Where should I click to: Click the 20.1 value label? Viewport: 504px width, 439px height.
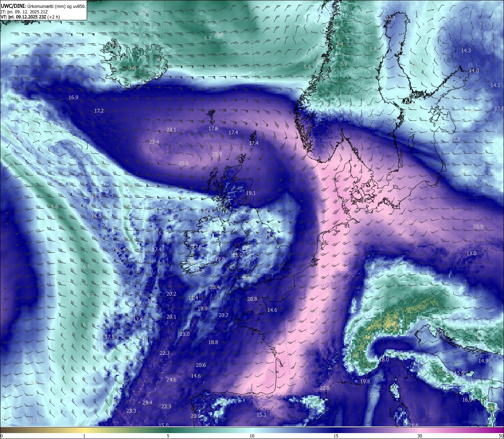point(171,317)
